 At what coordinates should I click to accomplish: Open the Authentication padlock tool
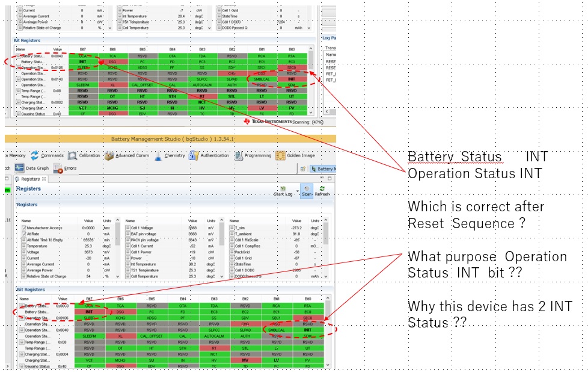209,155
